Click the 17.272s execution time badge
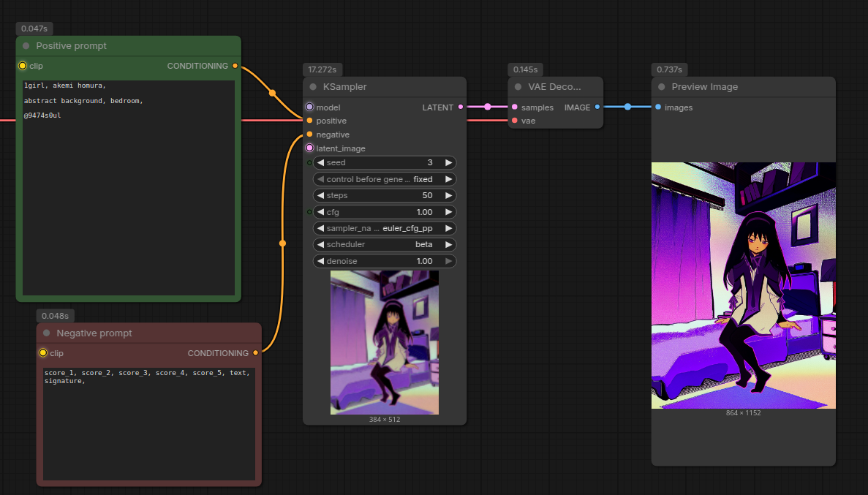 click(322, 69)
